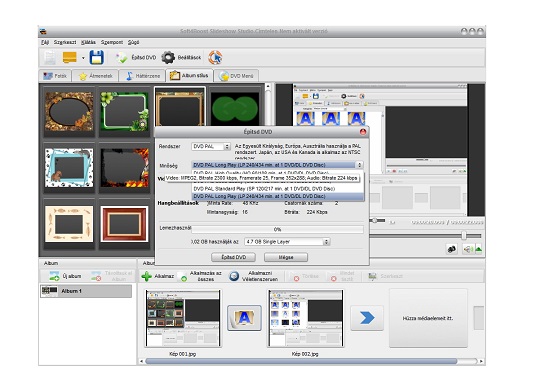This screenshot has height=392, width=550.
Task: Close the Építsd DVD dialog with red button
Action: tap(363, 132)
